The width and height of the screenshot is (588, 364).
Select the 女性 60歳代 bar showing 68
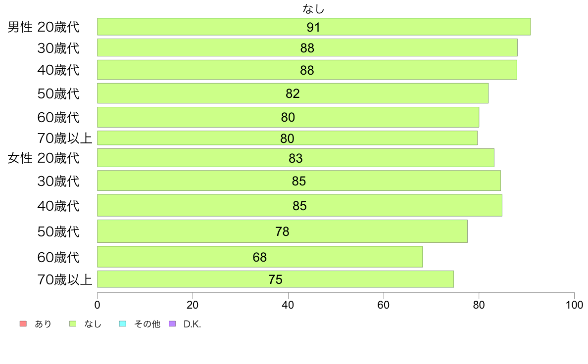click(260, 257)
